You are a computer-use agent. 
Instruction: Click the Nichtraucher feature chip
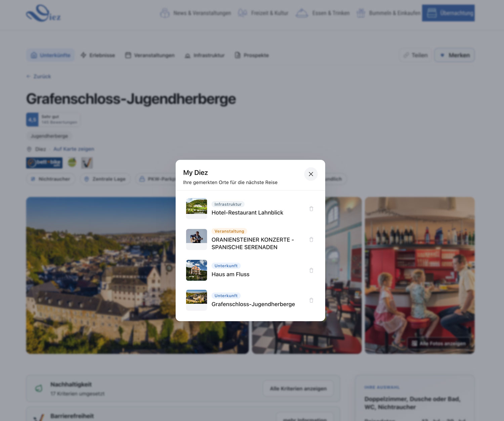point(51,179)
